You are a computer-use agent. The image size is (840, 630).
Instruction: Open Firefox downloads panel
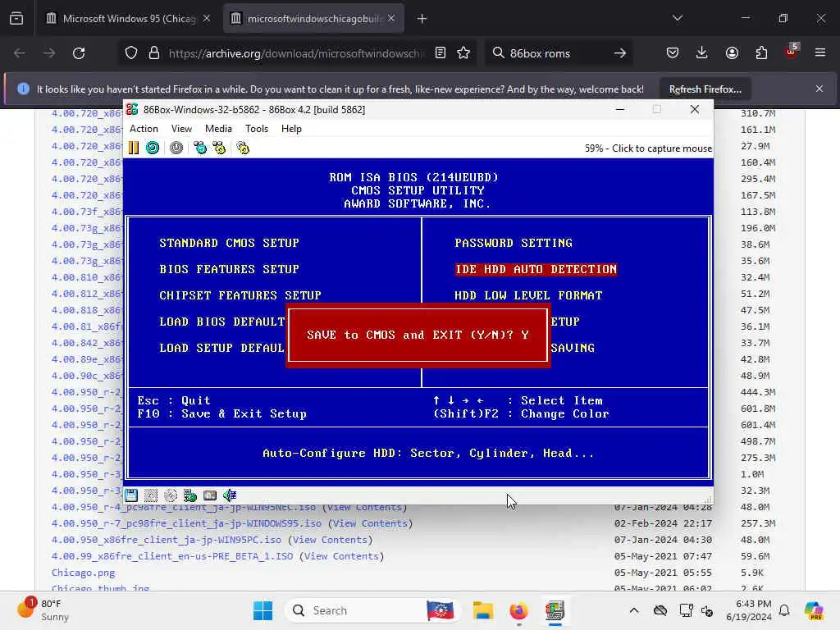(702, 52)
